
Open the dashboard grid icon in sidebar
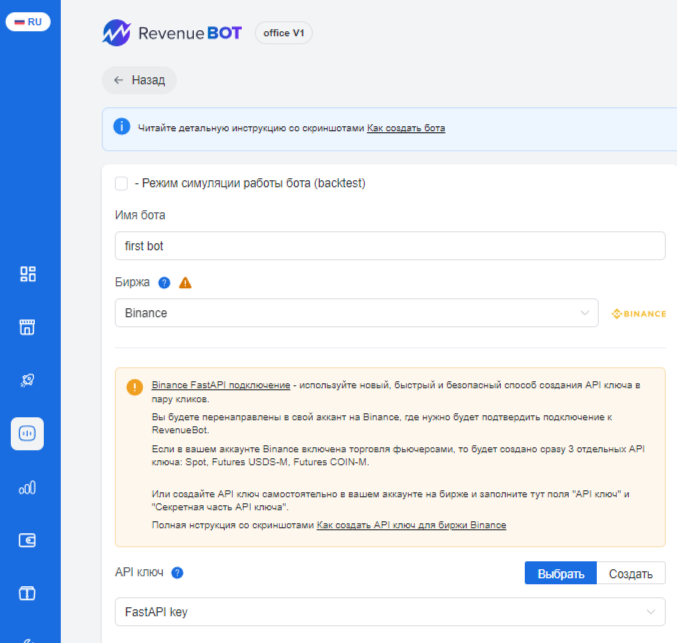(28, 274)
